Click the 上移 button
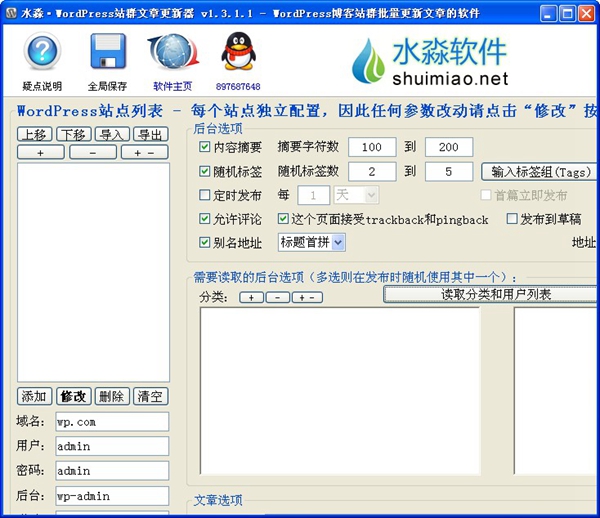 click(x=34, y=134)
